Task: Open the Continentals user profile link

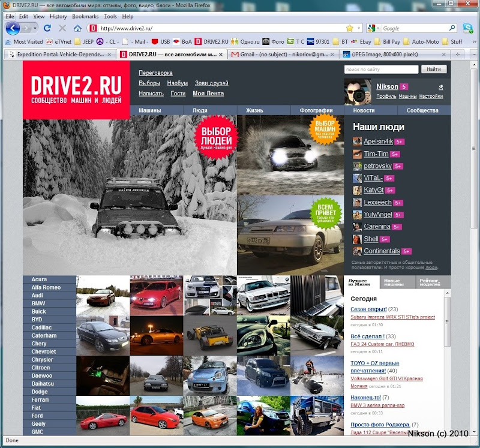Action: (382, 251)
